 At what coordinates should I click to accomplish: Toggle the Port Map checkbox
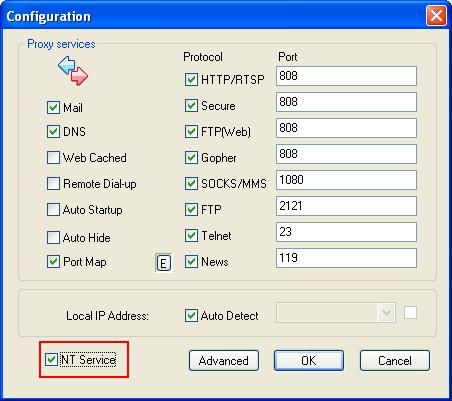point(53,262)
